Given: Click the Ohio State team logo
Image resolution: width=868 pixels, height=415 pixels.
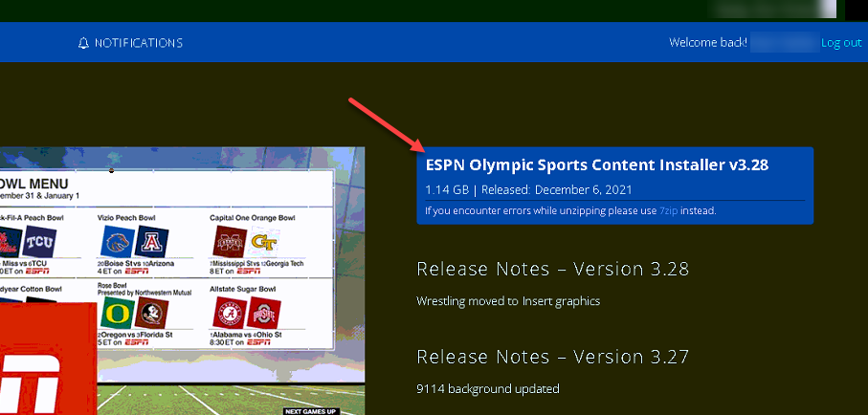Looking at the screenshot, I should pos(266,313).
